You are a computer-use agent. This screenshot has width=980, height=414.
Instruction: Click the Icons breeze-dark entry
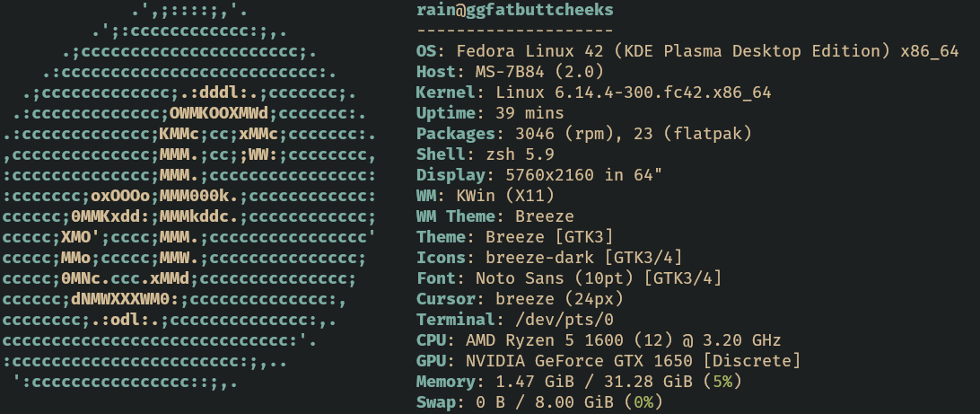[x=549, y=258]
